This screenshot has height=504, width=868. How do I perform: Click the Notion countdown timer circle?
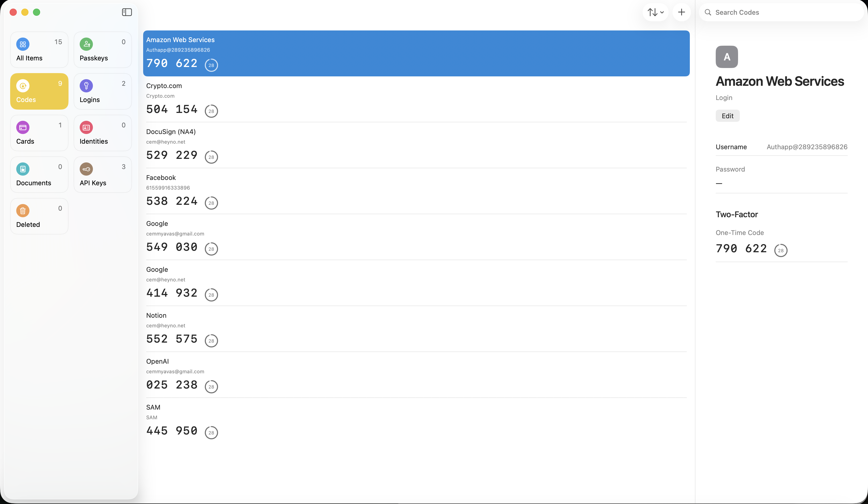click(211, 341)
